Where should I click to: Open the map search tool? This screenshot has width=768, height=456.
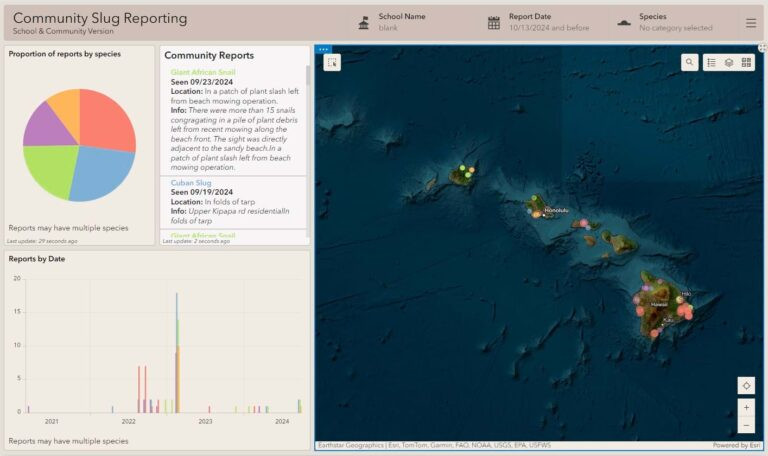689,62
